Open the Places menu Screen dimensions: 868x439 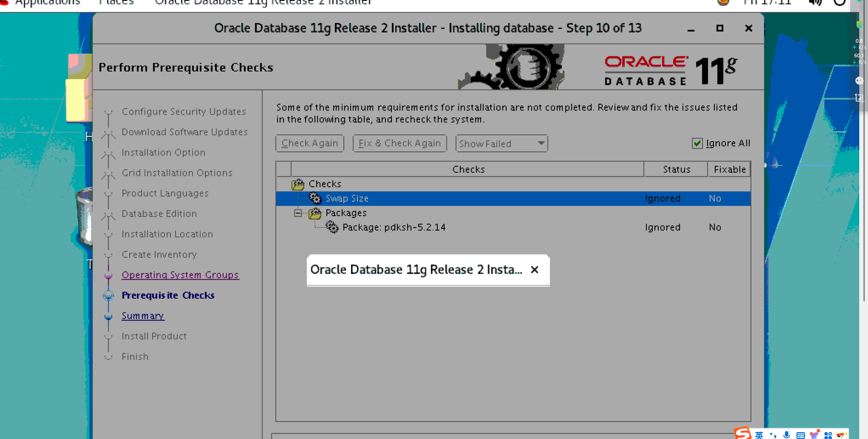pos(116,3)
